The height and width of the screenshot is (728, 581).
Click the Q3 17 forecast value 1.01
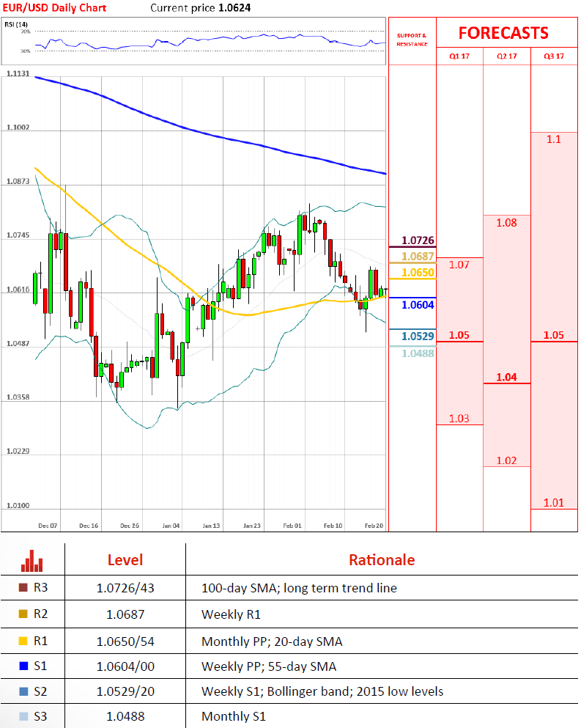[x=554, y=503]
